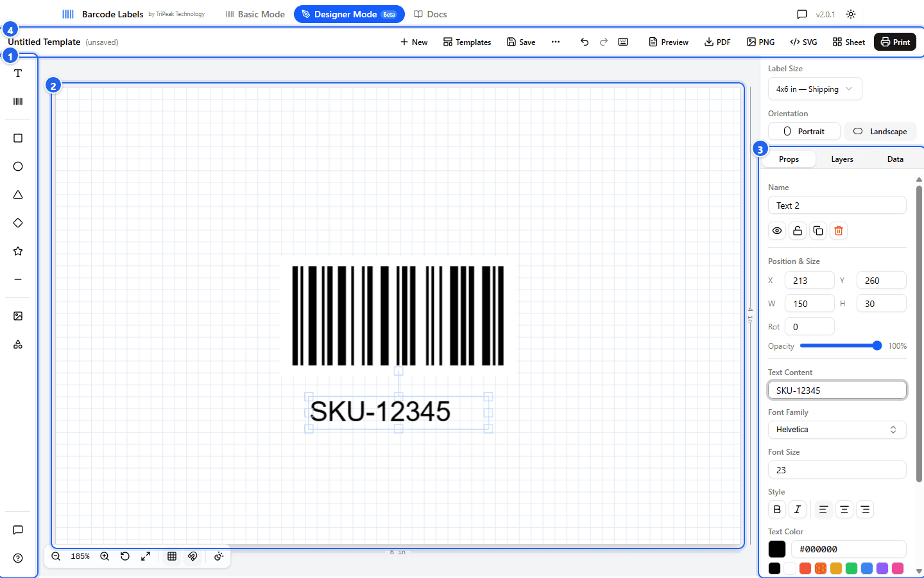Open keyboard shortcuts icon
Image resolution: width=924 pixels, height=578 pixels.
point(623,42)
